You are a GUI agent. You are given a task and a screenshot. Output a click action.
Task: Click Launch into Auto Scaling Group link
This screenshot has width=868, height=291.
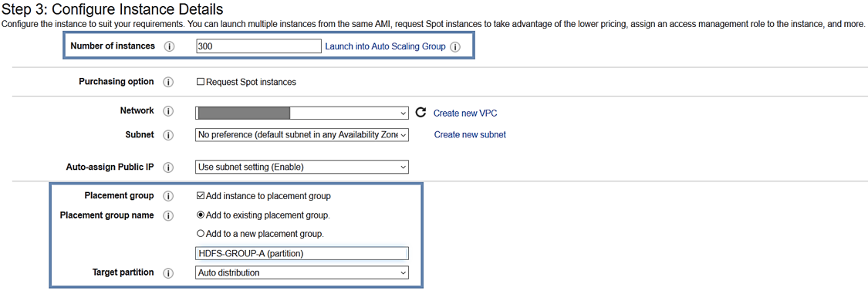(385, 46)
